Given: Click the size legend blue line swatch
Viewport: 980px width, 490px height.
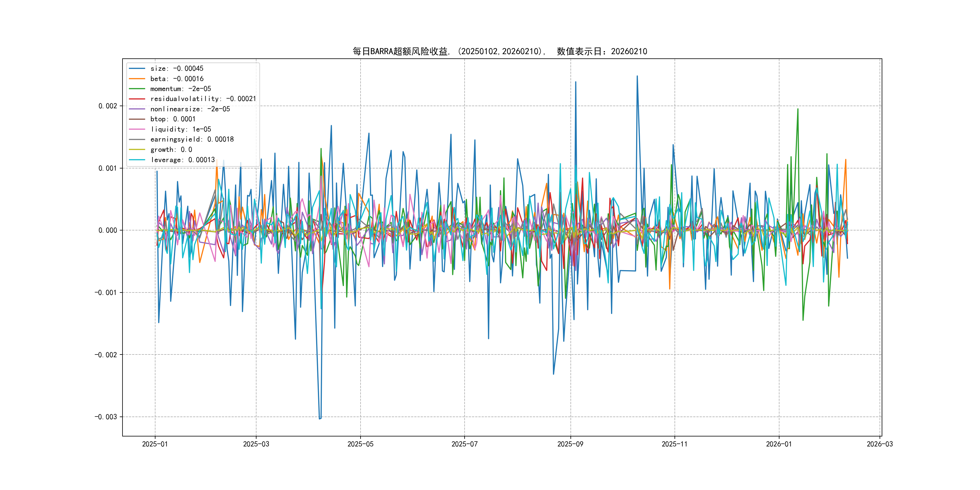Looking at the screenshot, I should click(x=137, y=68).
